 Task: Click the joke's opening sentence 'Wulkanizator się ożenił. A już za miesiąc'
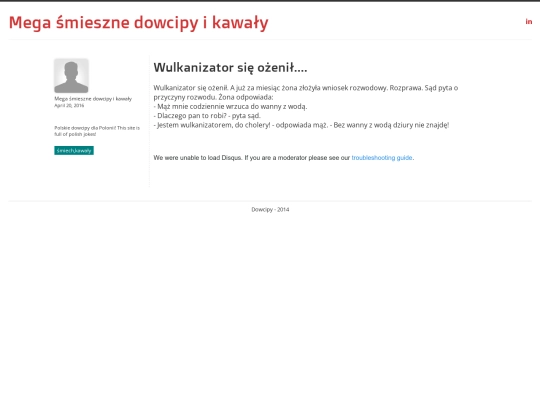click(217, 88)
